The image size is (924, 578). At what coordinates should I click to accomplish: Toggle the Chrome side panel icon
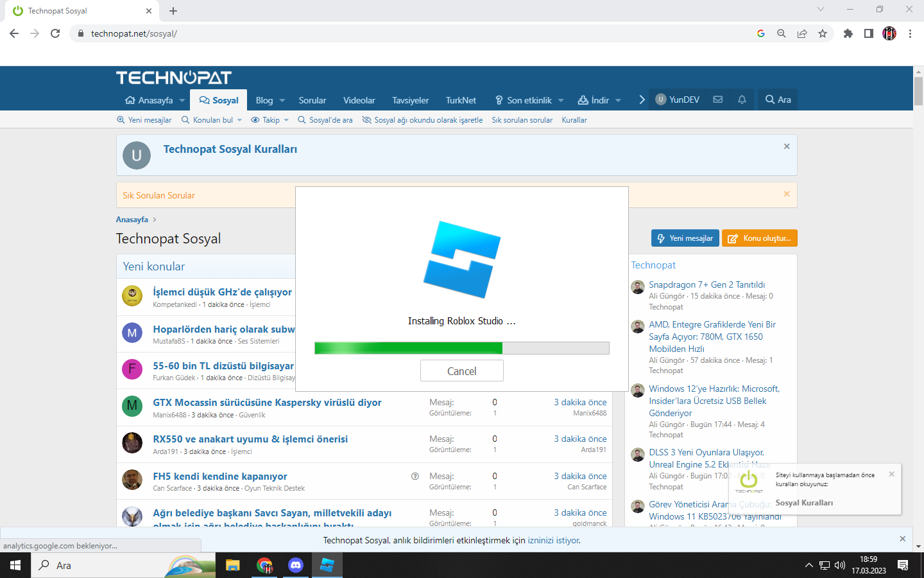pos(869,33)
